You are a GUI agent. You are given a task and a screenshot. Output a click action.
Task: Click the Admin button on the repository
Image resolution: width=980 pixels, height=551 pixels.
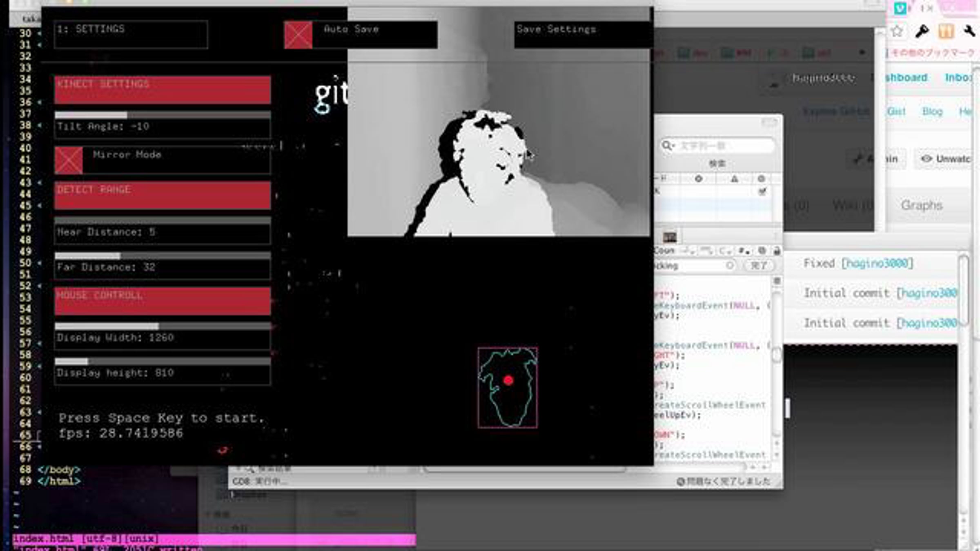(877, 159)
